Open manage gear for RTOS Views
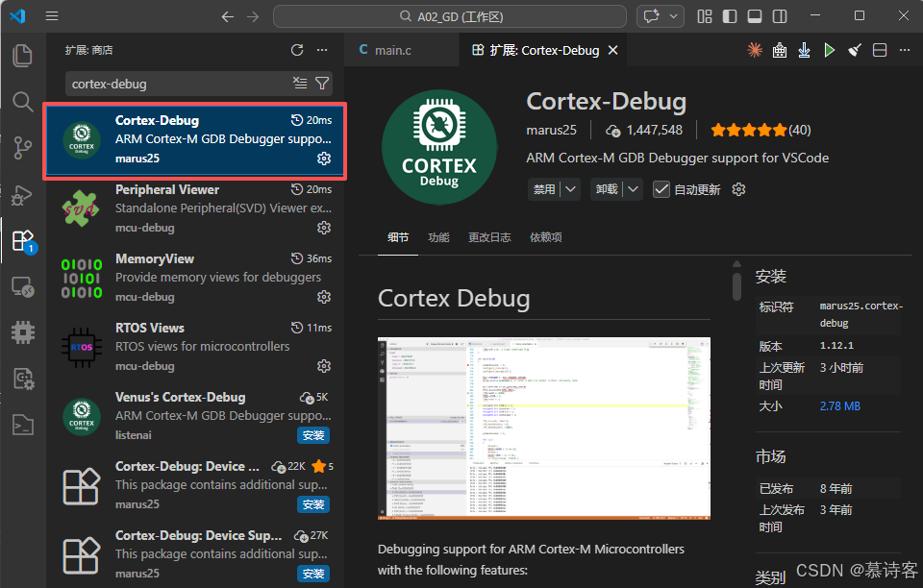923x588 pixels. click(324, 366)
